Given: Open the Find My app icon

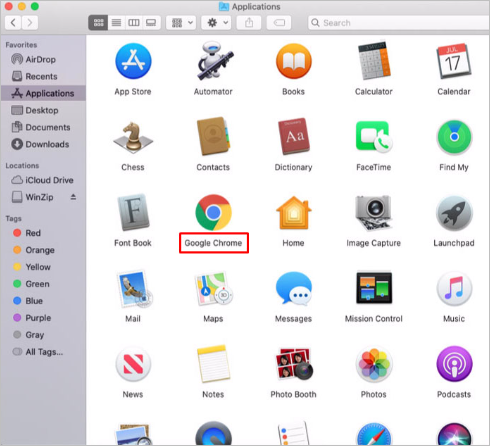Looking at the screenshot, I should (454, 137).
